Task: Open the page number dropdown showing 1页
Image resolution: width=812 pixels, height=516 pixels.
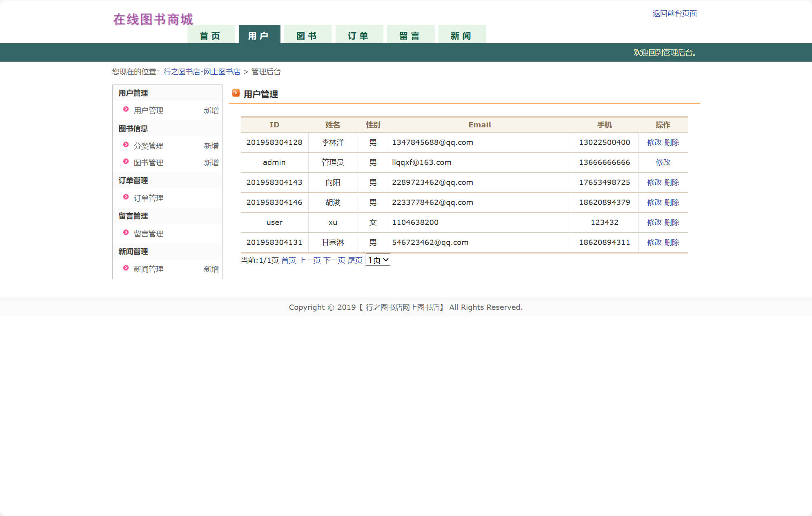Action: (x=378, y=260)
